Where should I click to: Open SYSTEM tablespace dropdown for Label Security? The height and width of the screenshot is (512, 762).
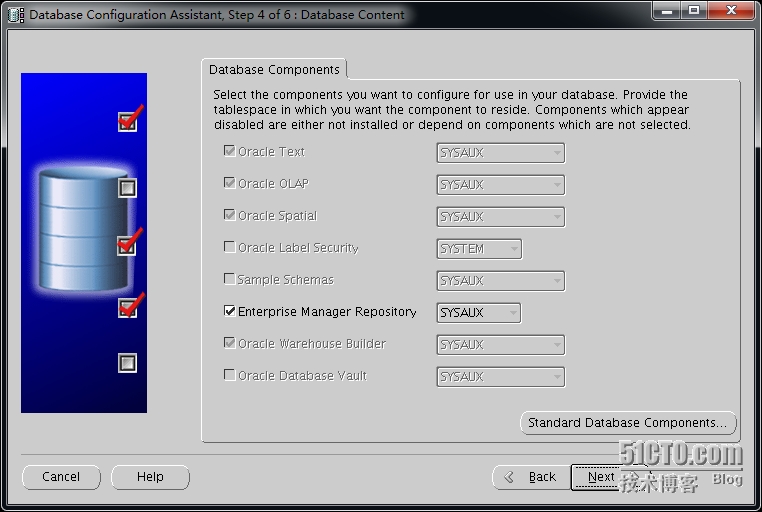coord(479,249)
